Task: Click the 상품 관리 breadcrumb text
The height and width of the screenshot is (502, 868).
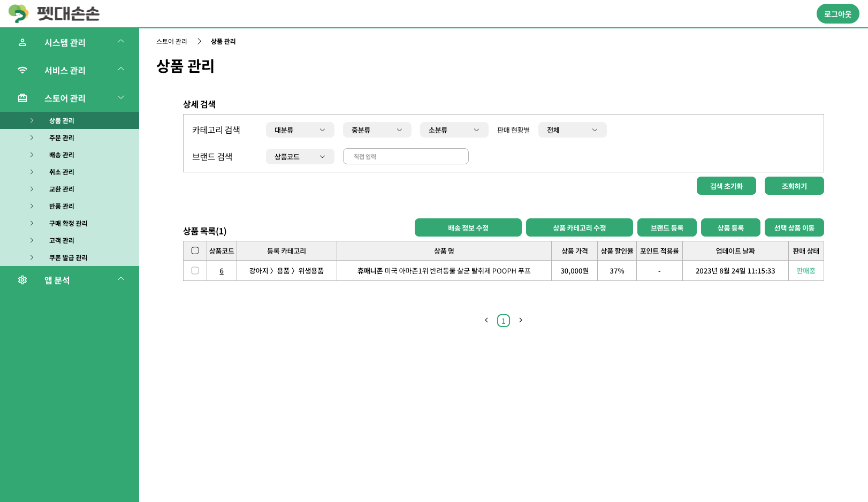Action: [223, 41]
